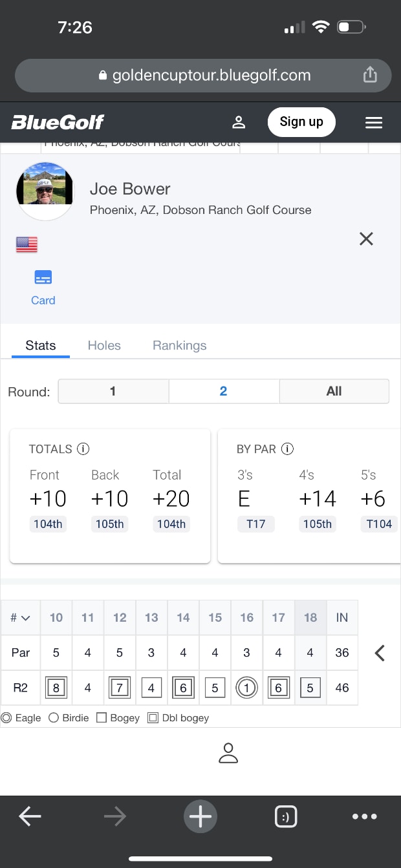Select Round 1 toggle
The image size is (401, 868).
[x=113, y=391]
